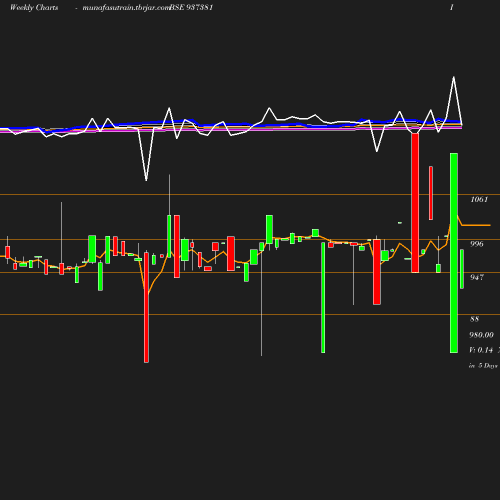Image resolution: width=500 pixels, height=500 pixels.
Task: Click the 88 label below 947
Action: click(474, 319)
